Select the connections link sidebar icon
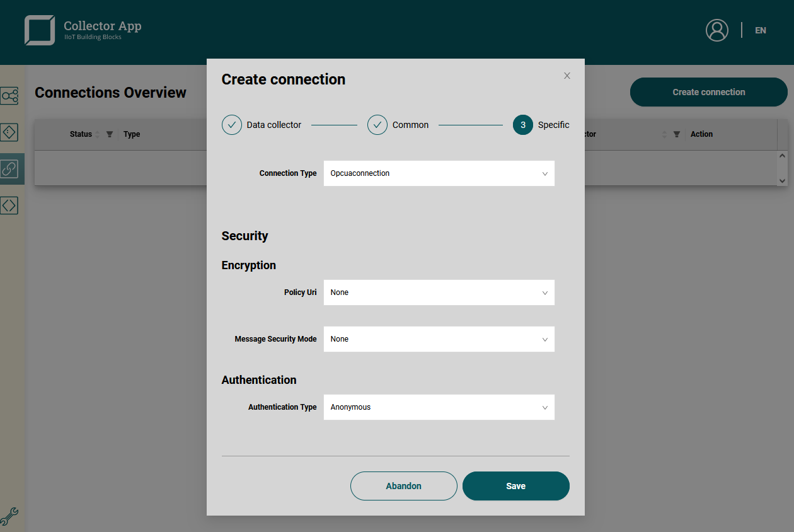The image size is (794, 532). pos(9,169)
